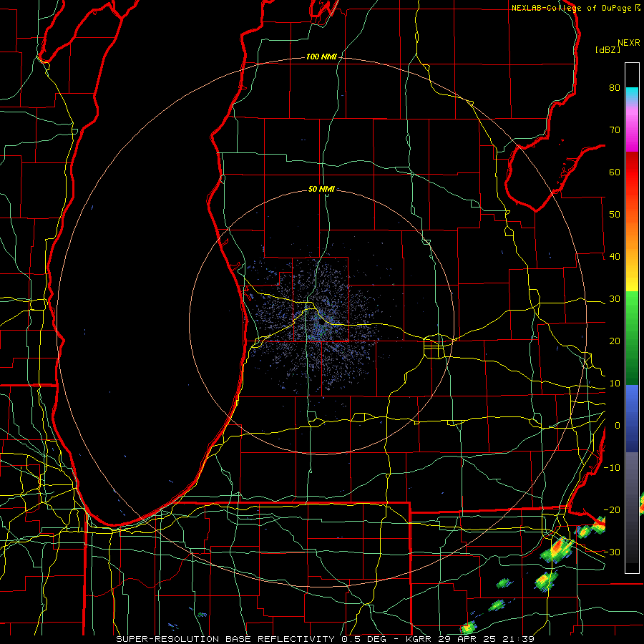Click the 20 value on dBZ scale
This screenshot has height=644, width=644.
pyautogui.click(x=615, y=341)
